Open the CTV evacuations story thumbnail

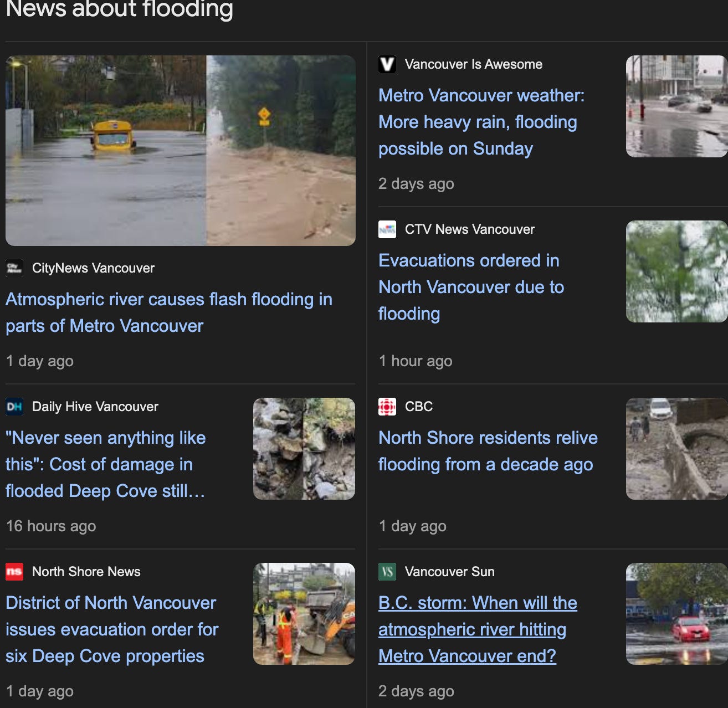click(x=677, y=271)
